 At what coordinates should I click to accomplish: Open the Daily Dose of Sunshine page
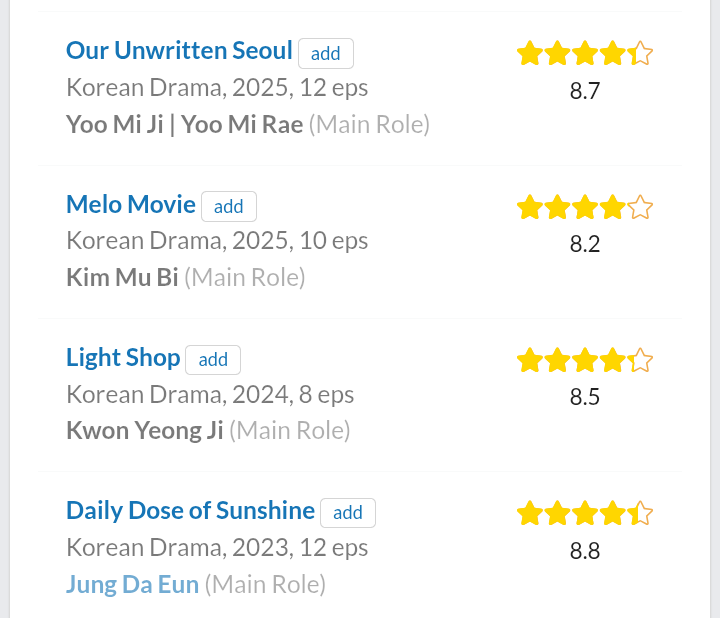pyautogui.click(x=191, y=511)
